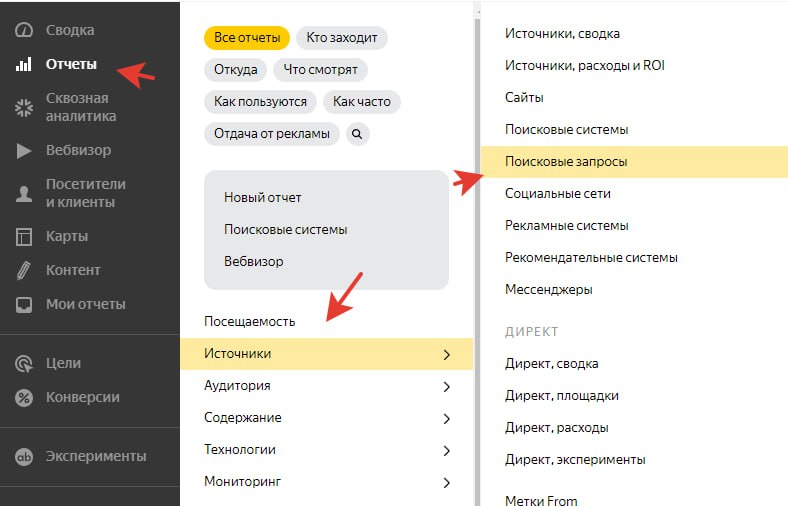Create Новый отчет
This screenshot has height=506, width=788.
(262, 197)
